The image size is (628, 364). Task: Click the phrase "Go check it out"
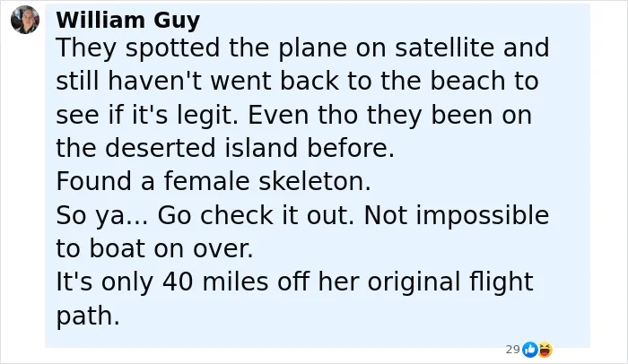click(x=255, y=215)
